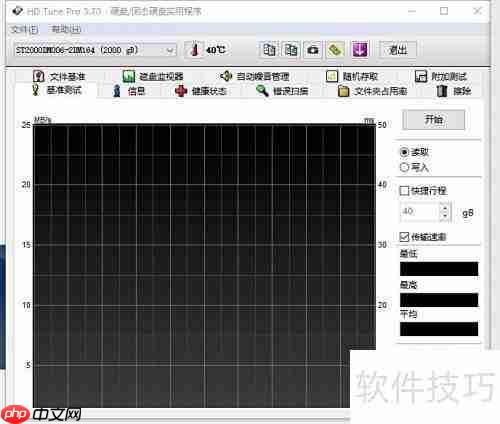This screenshot has height=424, width=500.
Task: Switch to the 随机存取 tab
Action: click(x=352, y=77)
